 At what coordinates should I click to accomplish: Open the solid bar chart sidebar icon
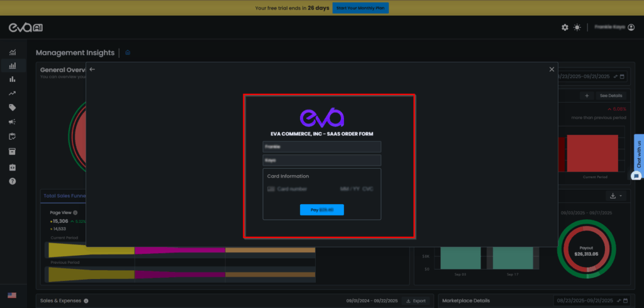[13, 79]
